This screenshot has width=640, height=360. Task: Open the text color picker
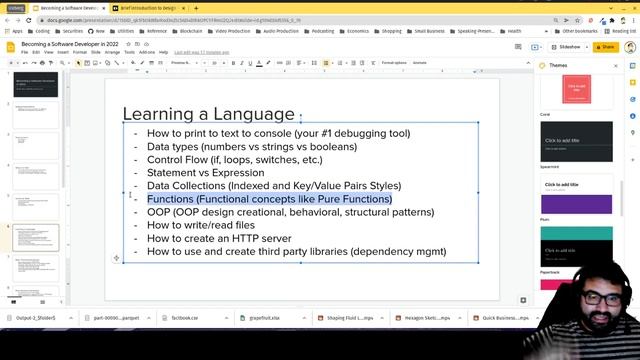point(259,63)
